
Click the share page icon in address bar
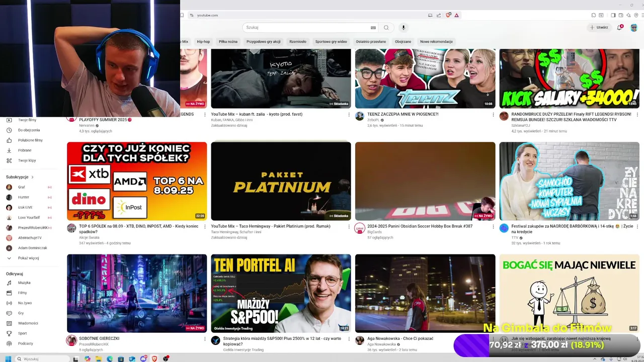click(x=439, y=15)
